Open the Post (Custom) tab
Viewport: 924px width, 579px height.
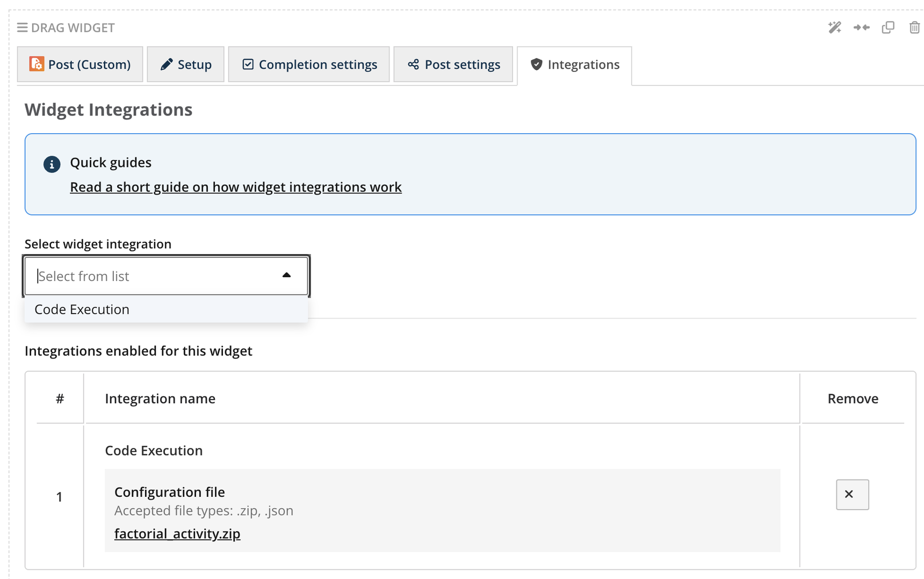tap(80, 64)
